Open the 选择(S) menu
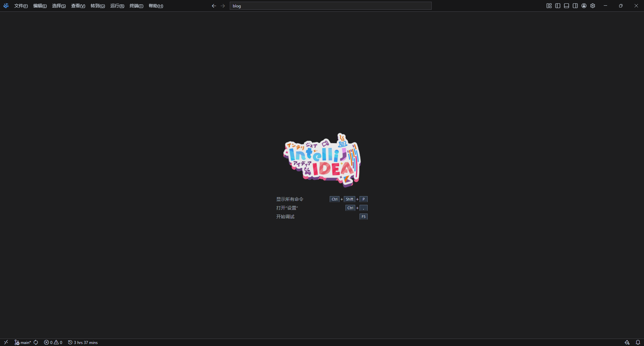 [x=59, y=6]
